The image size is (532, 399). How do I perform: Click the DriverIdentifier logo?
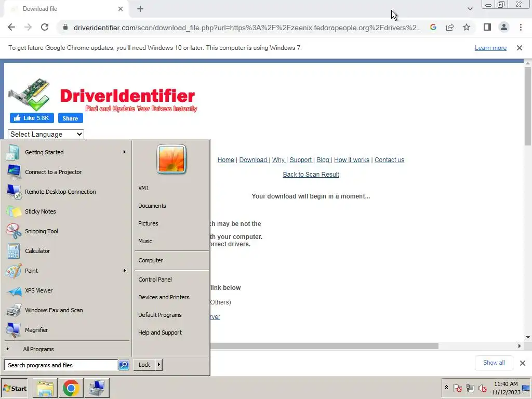tap(102, 96)
